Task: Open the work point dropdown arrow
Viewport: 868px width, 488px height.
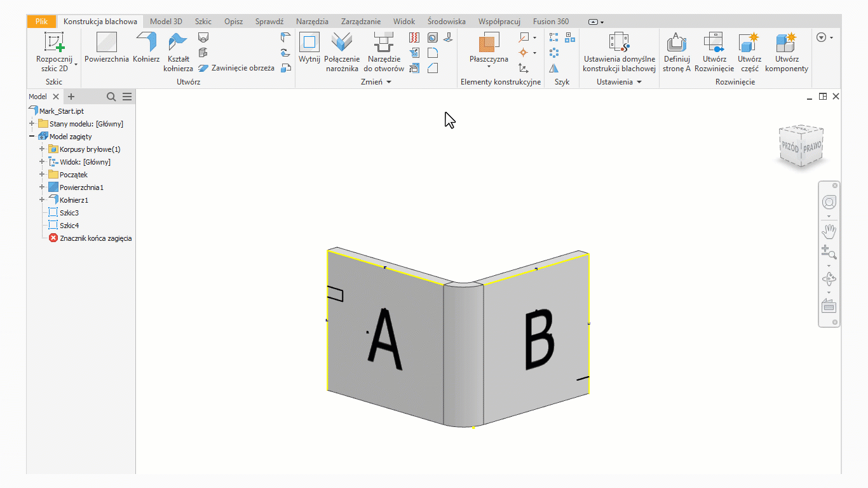Action: 534,53
